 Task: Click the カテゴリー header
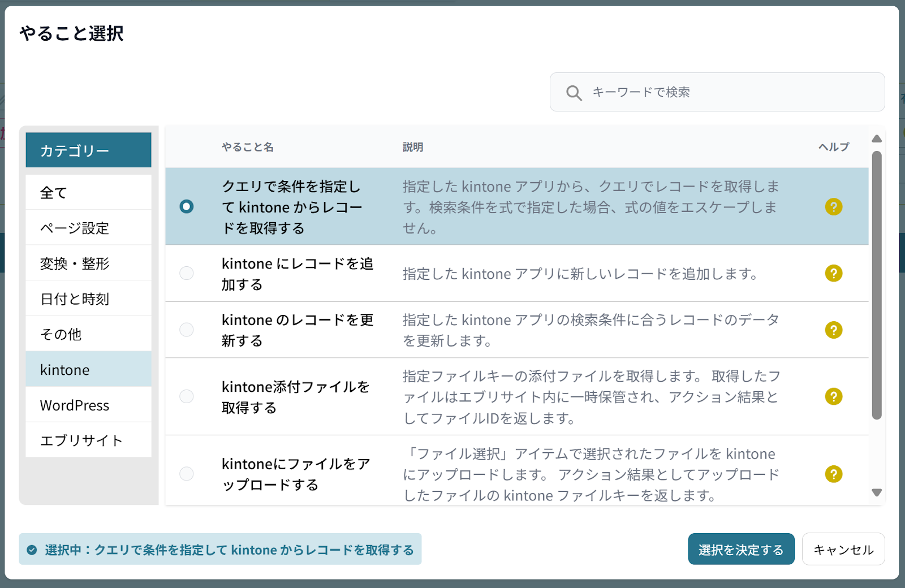(88, 150)
